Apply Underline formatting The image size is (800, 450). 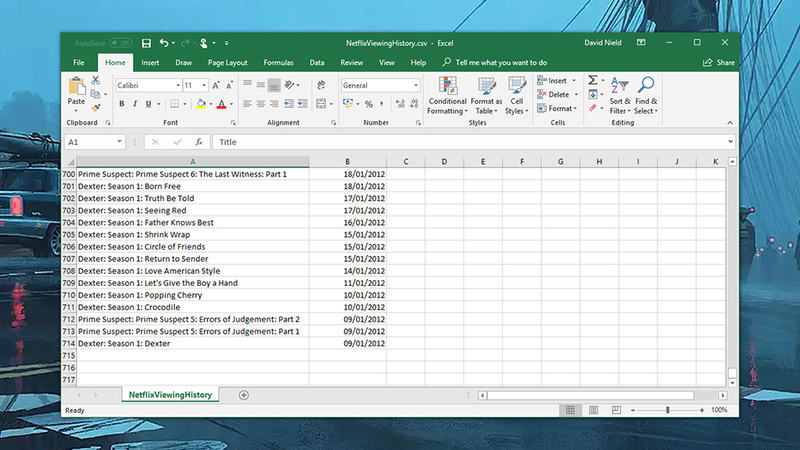pos(148,104)
